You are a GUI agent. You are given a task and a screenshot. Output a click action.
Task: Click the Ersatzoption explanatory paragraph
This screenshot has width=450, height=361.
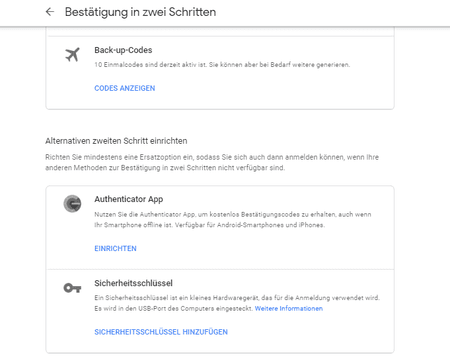tap(212, 162)
